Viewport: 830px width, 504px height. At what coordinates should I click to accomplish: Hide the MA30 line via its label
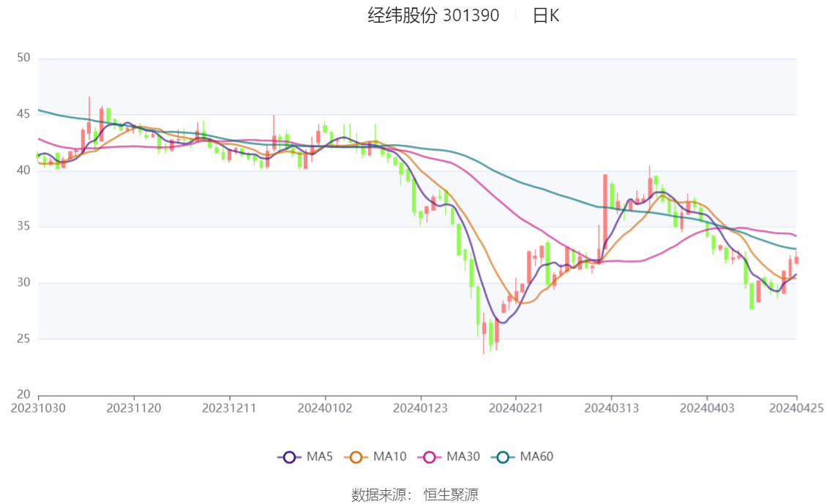(x=463, y=456)
